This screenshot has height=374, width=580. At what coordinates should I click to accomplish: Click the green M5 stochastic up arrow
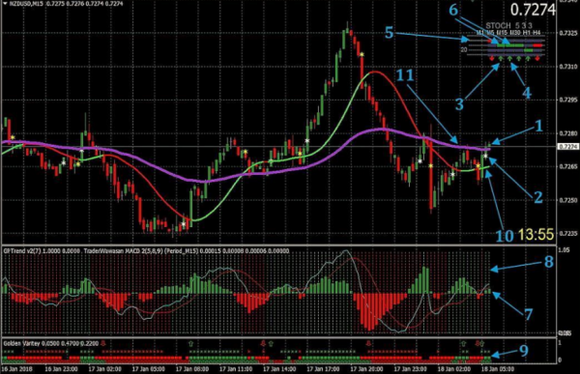(x=500, y=58)
